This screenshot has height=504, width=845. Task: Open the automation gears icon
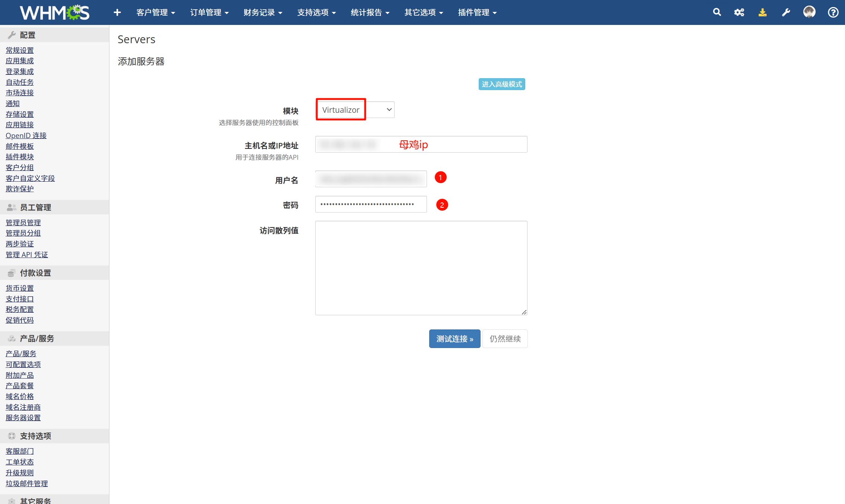click(x=739, y=12)
